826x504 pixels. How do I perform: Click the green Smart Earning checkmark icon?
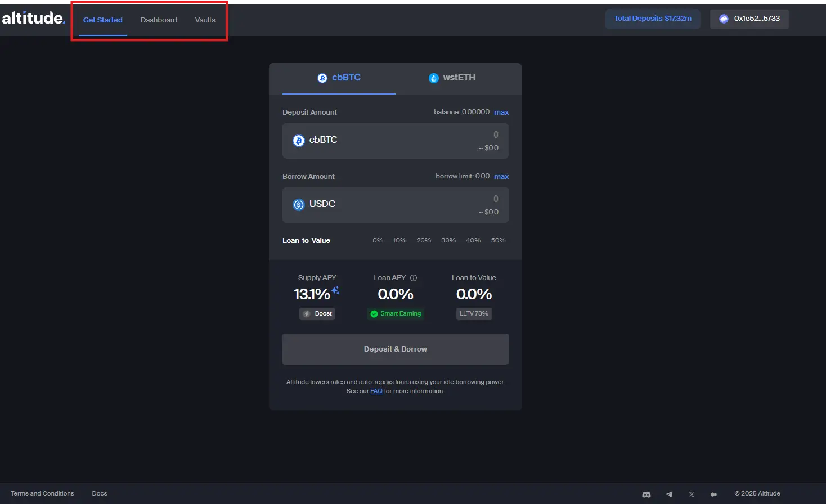(374, 314)
